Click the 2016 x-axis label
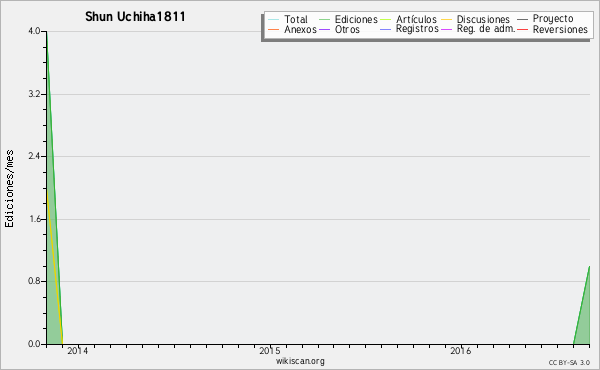Viewport: 600px width, 370px height. click(461, 351)
